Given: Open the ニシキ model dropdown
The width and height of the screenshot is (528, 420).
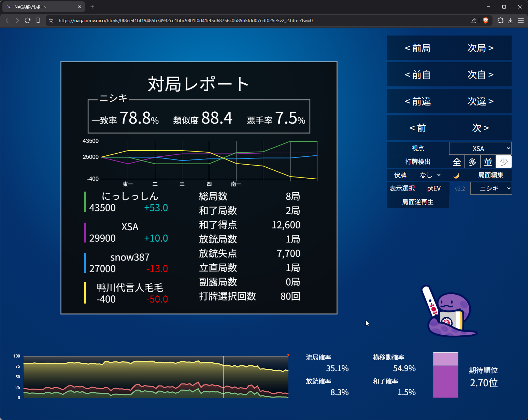Looking at the screenshot, I should pos(491,188).
